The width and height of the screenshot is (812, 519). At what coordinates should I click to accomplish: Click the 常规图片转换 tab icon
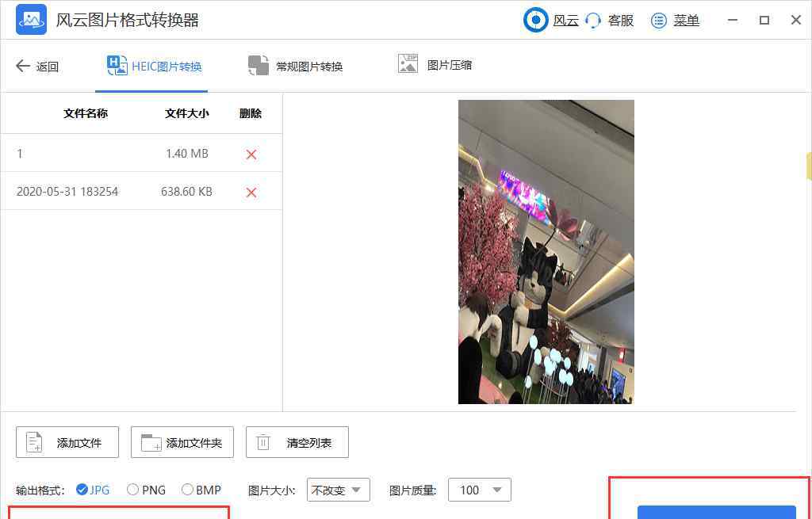(259, 66)
